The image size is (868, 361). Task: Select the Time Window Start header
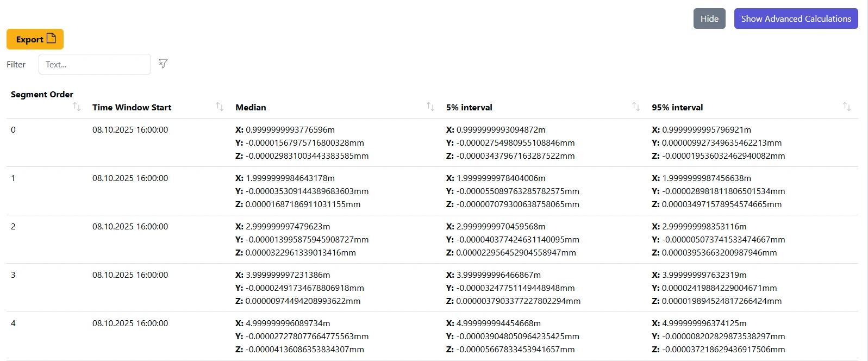point(132,107)
